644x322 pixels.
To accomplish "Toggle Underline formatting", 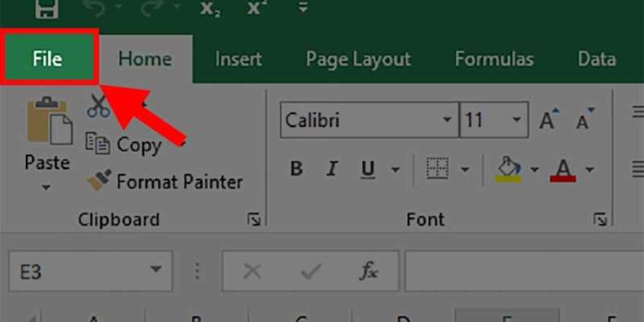I will 368,170.
